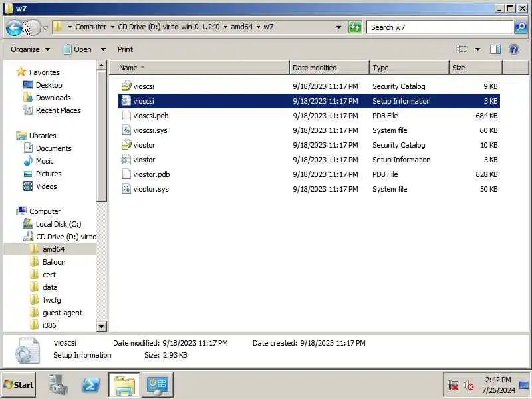
Task: Open the recent pages dropdown beside Forward
Action: point(45,28)
